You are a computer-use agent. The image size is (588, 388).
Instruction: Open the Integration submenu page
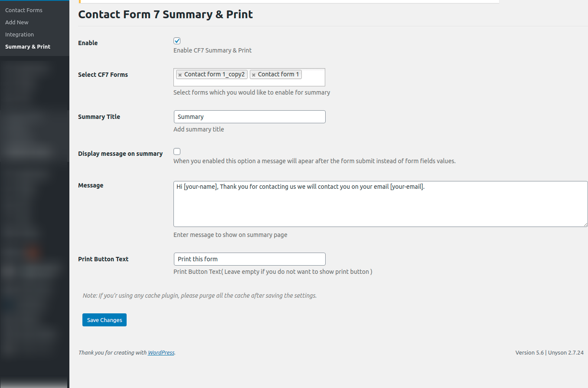tap(20, 34)
